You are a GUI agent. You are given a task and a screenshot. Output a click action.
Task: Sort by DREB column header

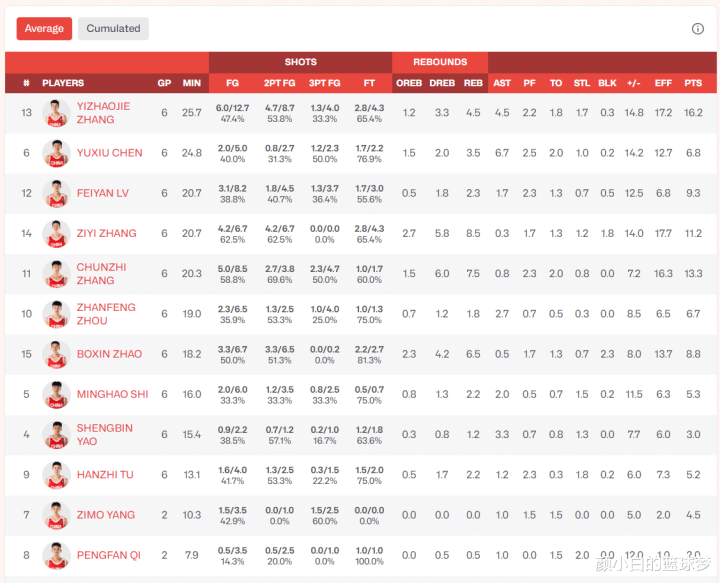(442, 83)
